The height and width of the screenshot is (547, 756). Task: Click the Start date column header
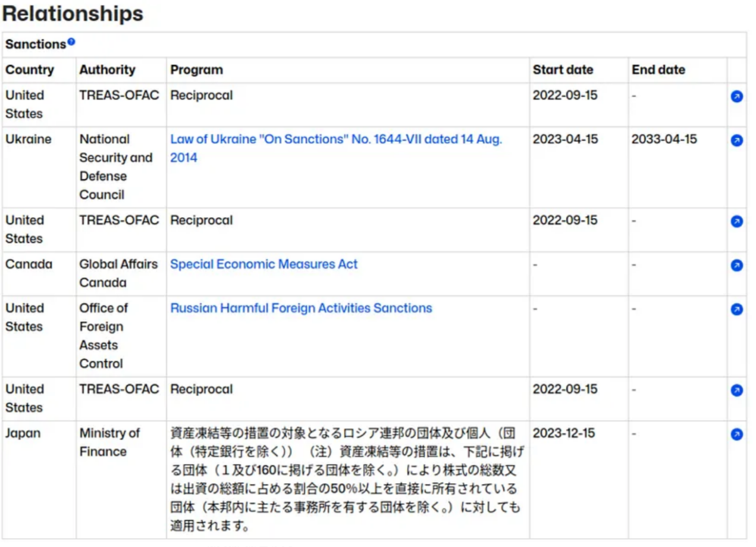[563, 70]
